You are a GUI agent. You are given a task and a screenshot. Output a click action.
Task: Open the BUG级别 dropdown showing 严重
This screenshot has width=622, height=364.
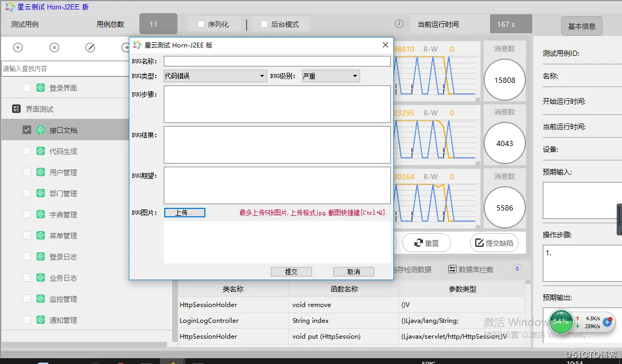(x=354, y=75)
